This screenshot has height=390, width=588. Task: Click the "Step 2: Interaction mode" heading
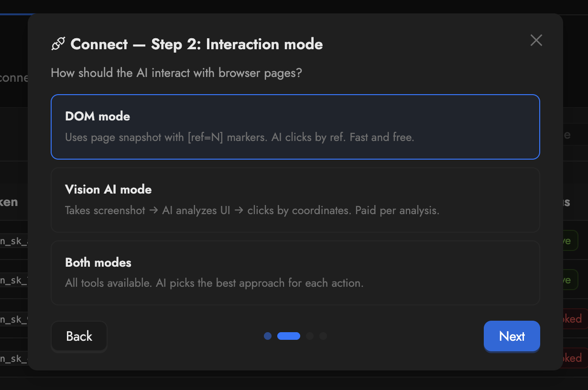click(x=237, y=44)
